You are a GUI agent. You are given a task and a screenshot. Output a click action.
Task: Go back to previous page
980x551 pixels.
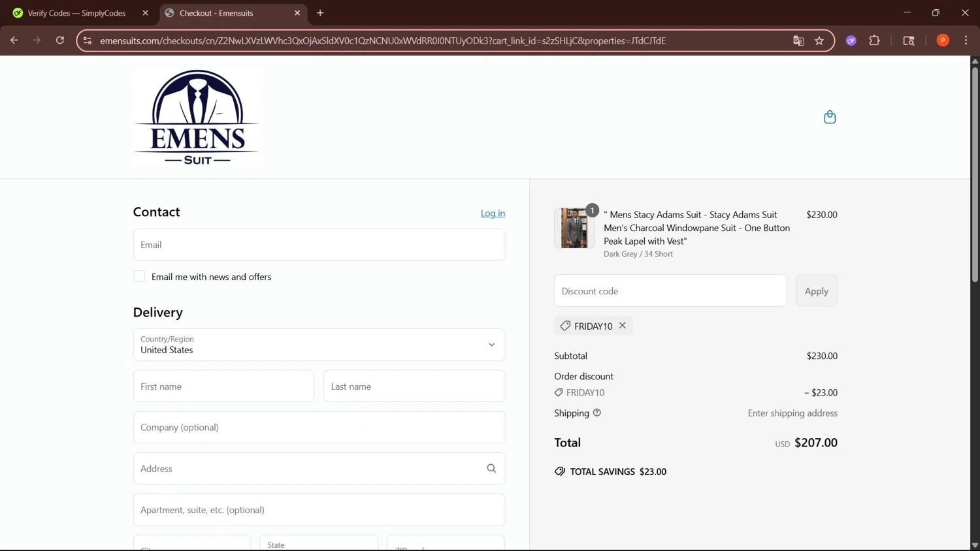coord(14,40)
